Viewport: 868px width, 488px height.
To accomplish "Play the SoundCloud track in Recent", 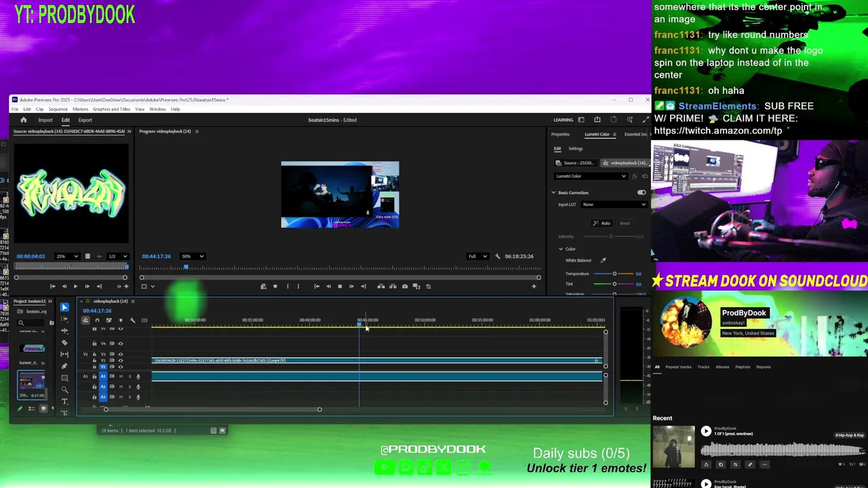I will pos(706,431).
